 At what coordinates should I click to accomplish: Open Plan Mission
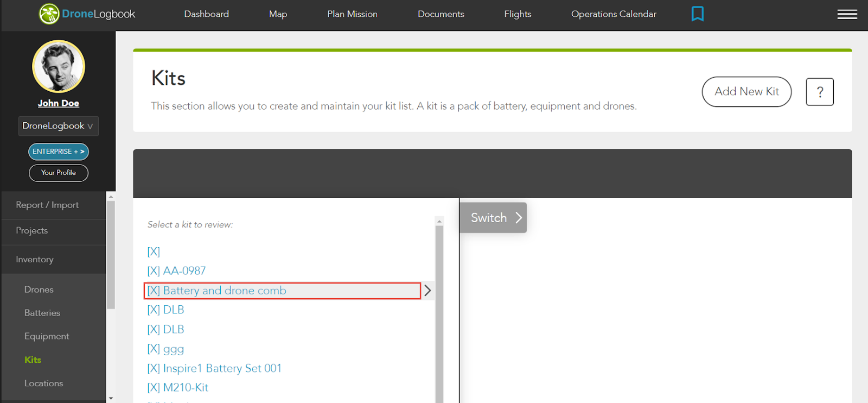pyautogui.click(x=352, y=14)
